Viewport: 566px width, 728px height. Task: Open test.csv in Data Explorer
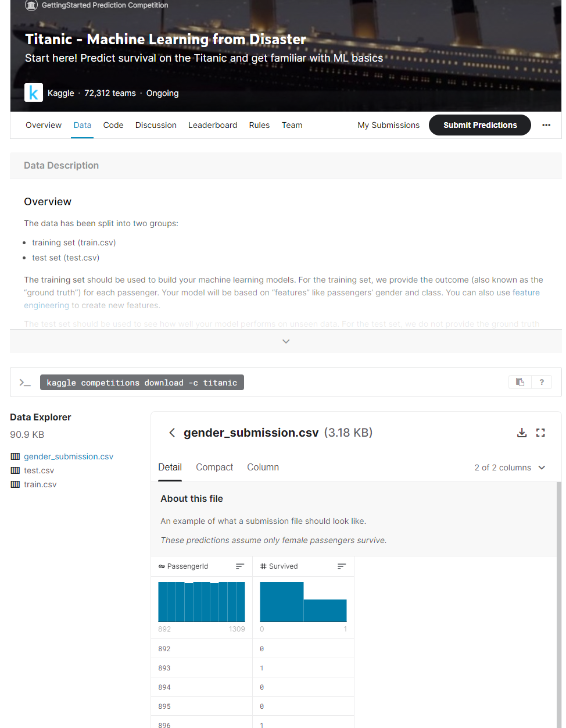(39, 470)
